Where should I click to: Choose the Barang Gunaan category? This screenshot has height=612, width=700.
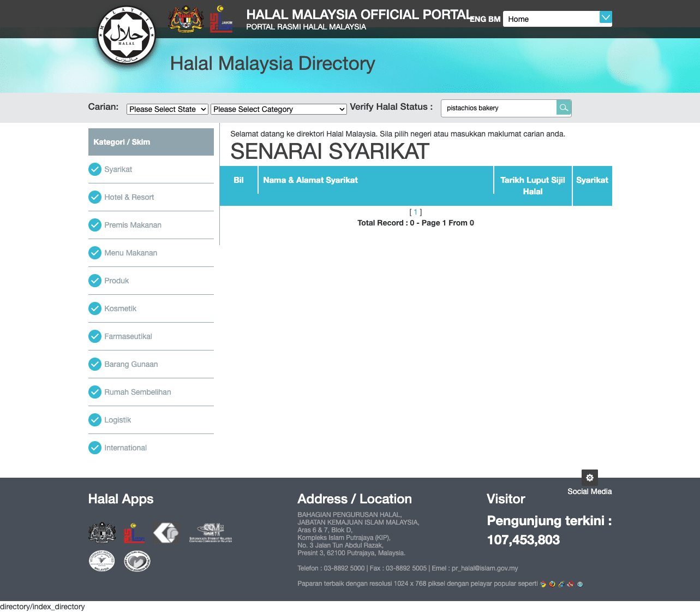tap(131, 364)
